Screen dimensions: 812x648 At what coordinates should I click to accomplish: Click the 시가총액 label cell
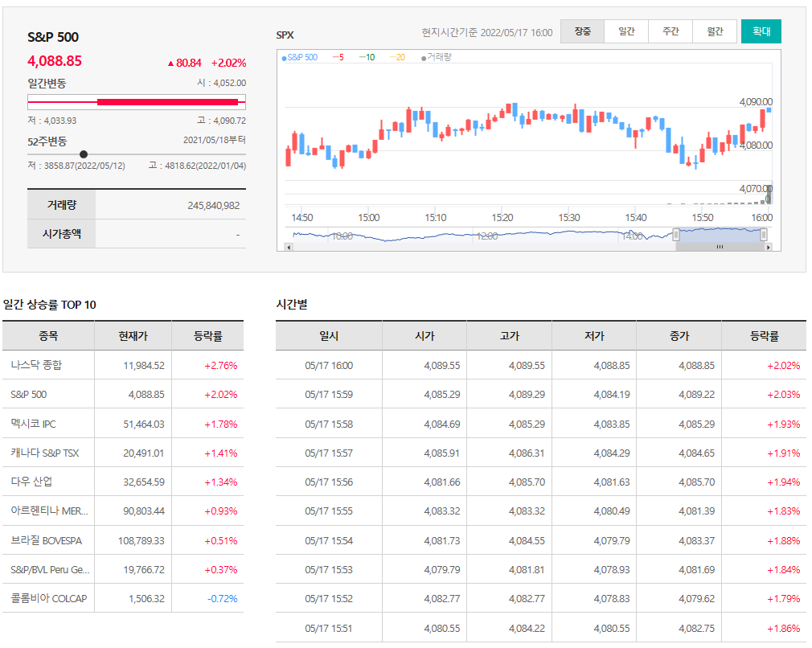point(62,234)
